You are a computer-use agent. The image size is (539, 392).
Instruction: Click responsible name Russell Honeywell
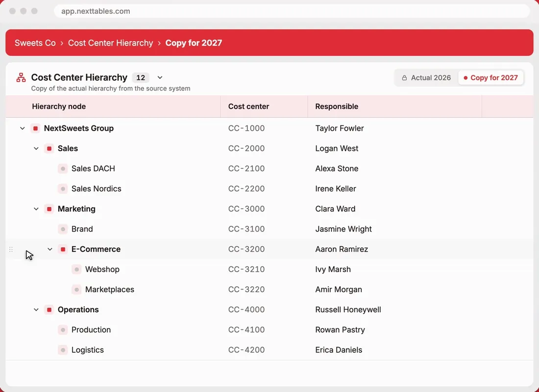(348, 310)
